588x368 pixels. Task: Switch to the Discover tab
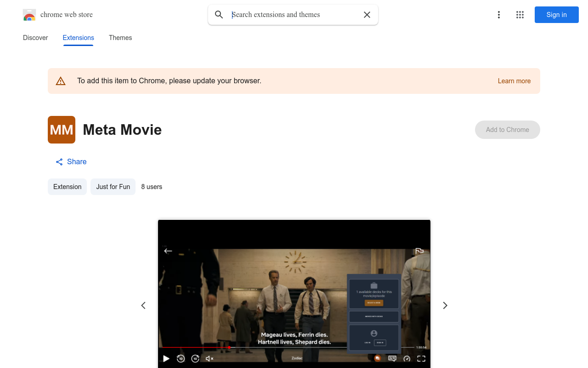(x=35, y=38)
